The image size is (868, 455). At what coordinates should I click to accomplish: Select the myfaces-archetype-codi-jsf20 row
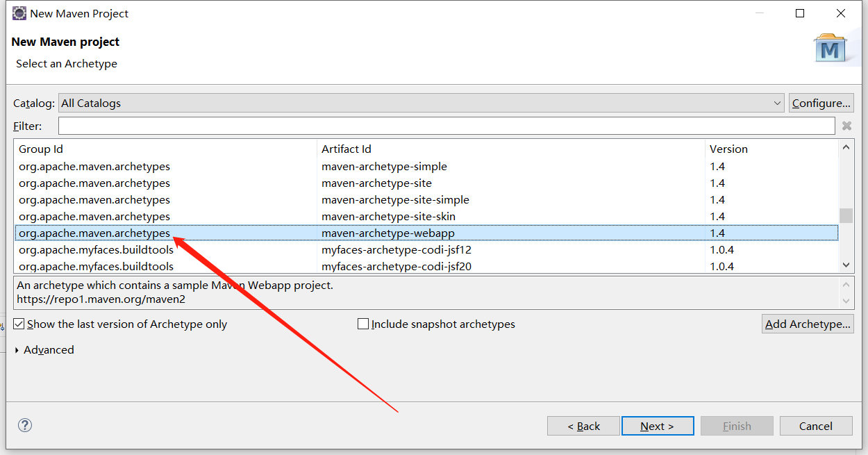click(x=426, y=267)
